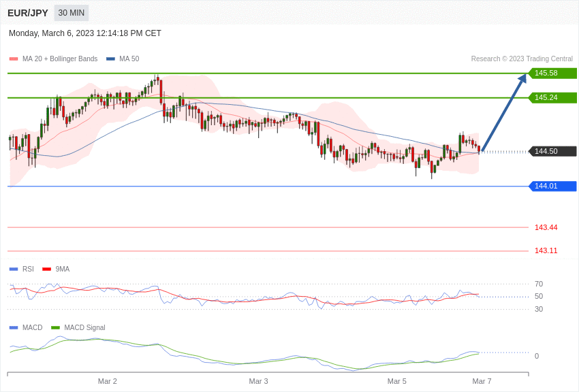Click the RSI 70 axis value
The image size is (579, 392).
pos(539,284)
